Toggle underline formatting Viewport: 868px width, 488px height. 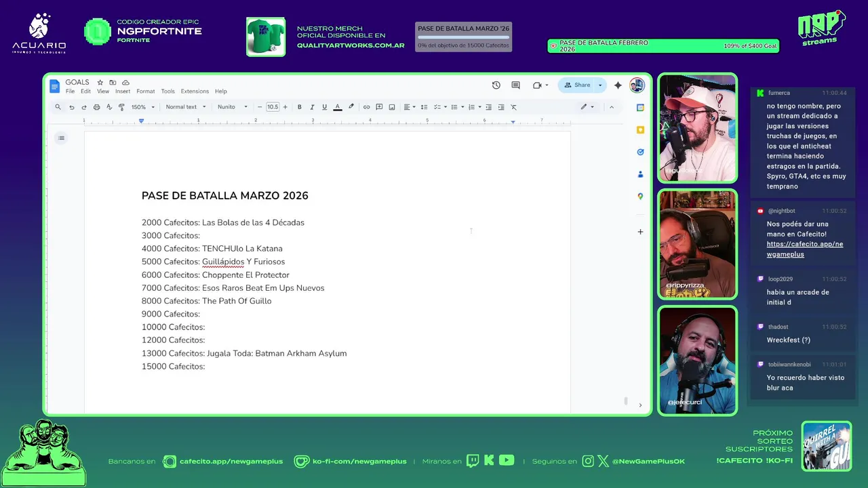tap(324, 107)
